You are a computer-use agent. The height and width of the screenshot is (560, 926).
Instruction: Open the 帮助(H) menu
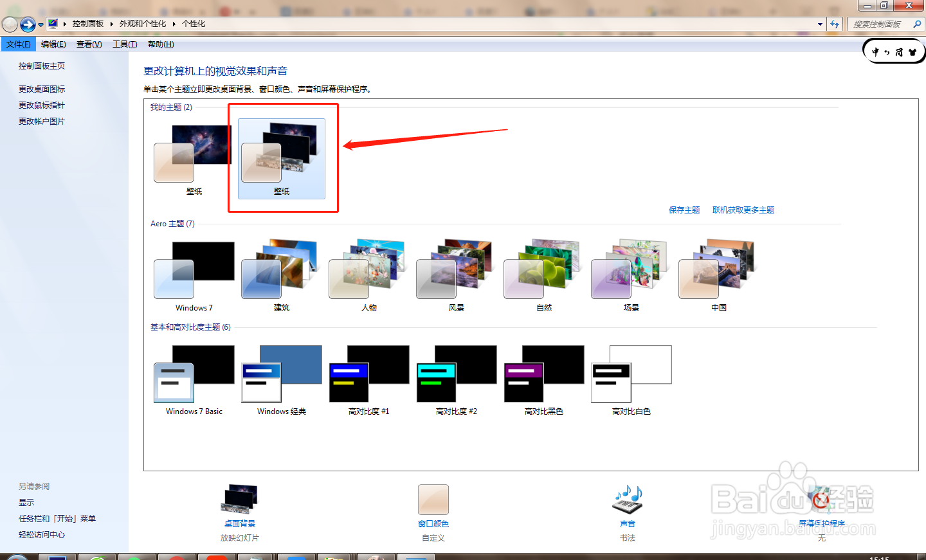tap(161, 44)
